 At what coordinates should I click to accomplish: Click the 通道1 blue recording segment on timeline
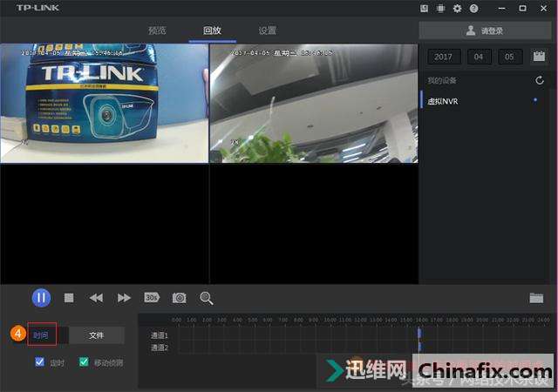pyautogui.click(x=419, y=334)
